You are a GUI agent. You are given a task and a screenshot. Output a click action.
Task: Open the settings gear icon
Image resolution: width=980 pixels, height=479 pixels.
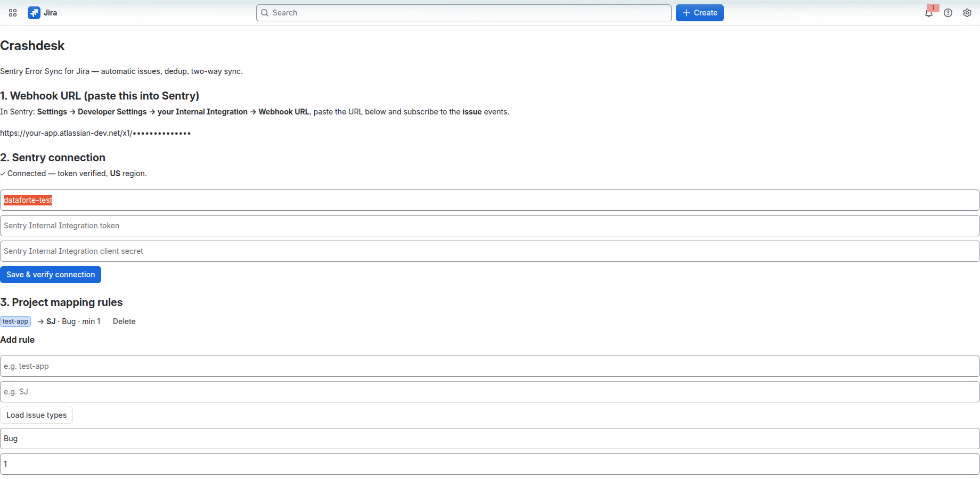[x=967, y=13]
